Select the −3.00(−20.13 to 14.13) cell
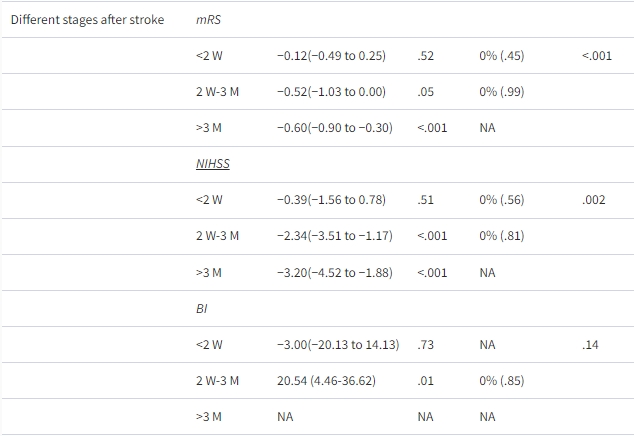Image resolution: width=634 pixels, height=436 pixels. pyautogui.click(x=337, y=345)
